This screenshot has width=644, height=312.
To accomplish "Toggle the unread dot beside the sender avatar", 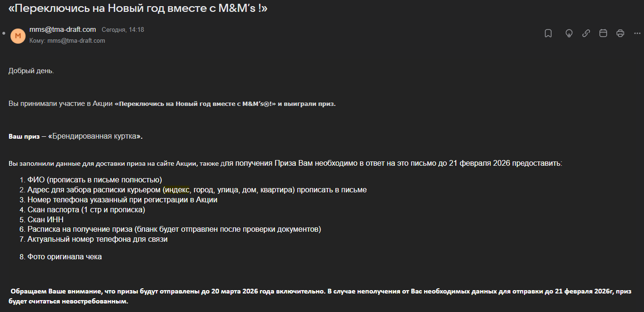I will 4,34.
